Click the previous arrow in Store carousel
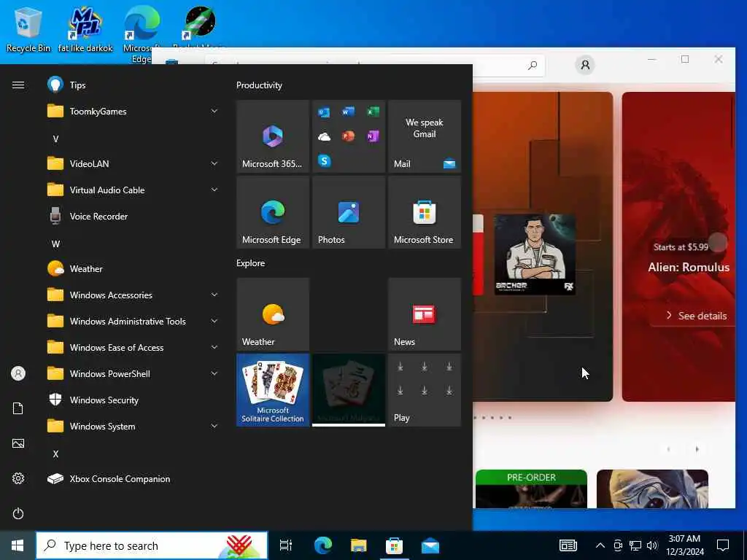Viewport: 747px width, 560px height. (x=668, y=449)
